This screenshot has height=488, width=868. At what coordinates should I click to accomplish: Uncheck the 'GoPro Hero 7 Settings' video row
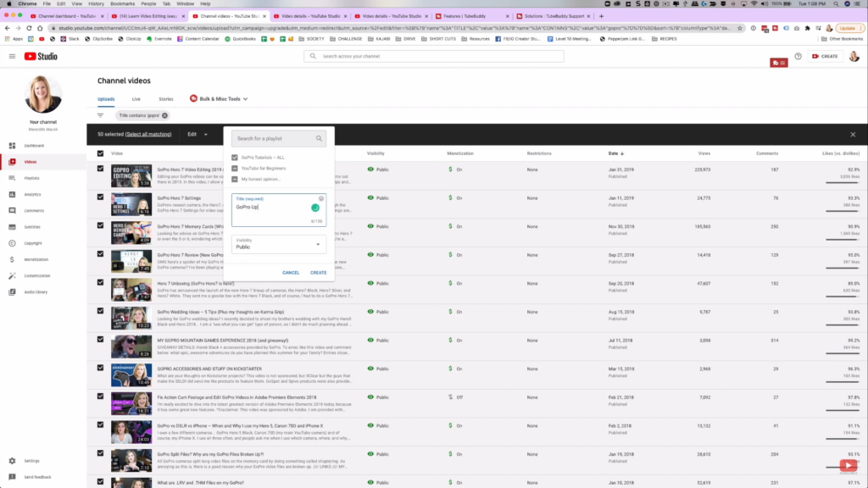[100, 197]
